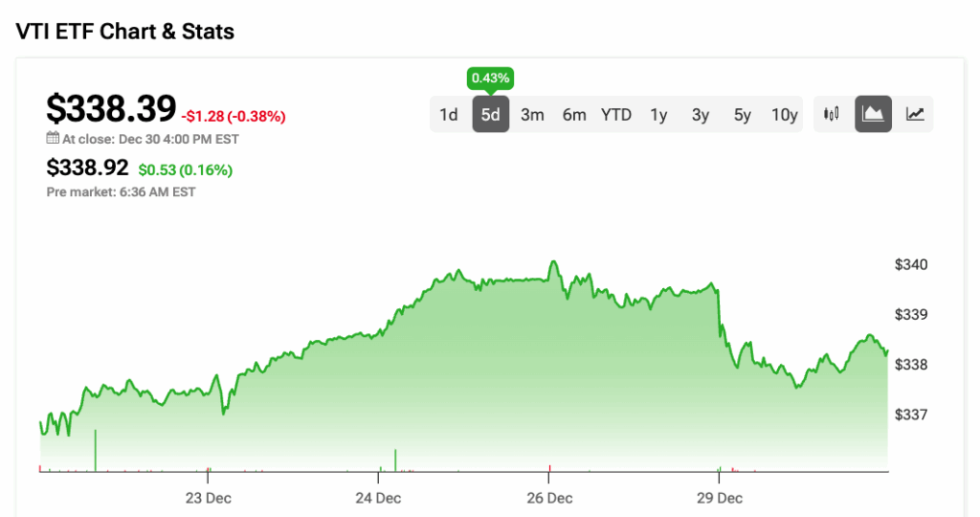Choose the YTD time range

616,115
